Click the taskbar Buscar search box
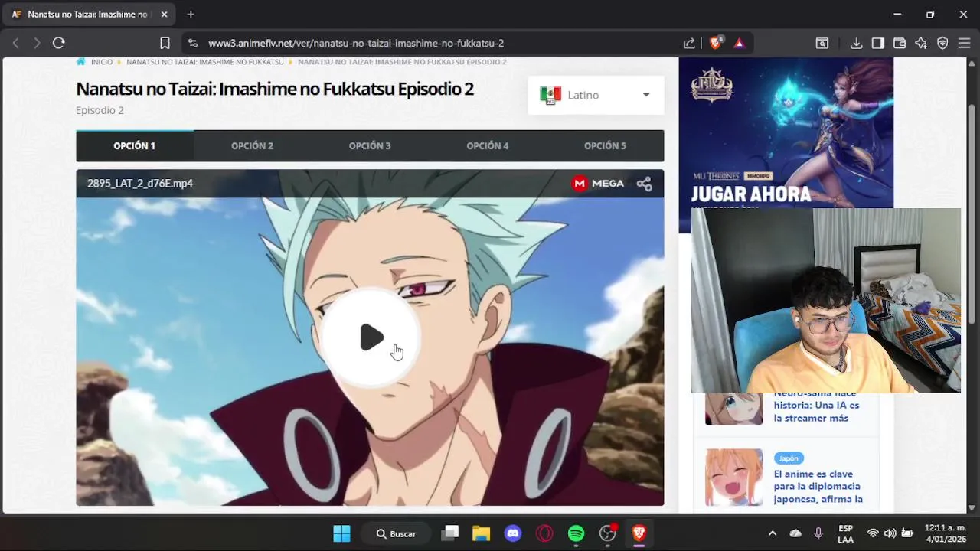The width and height of the screenshot is (980, 551). tap(397, 533)
